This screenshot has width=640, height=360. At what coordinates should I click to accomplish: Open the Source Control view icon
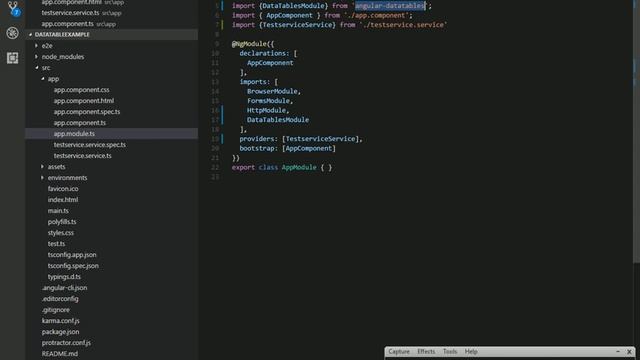13,8
